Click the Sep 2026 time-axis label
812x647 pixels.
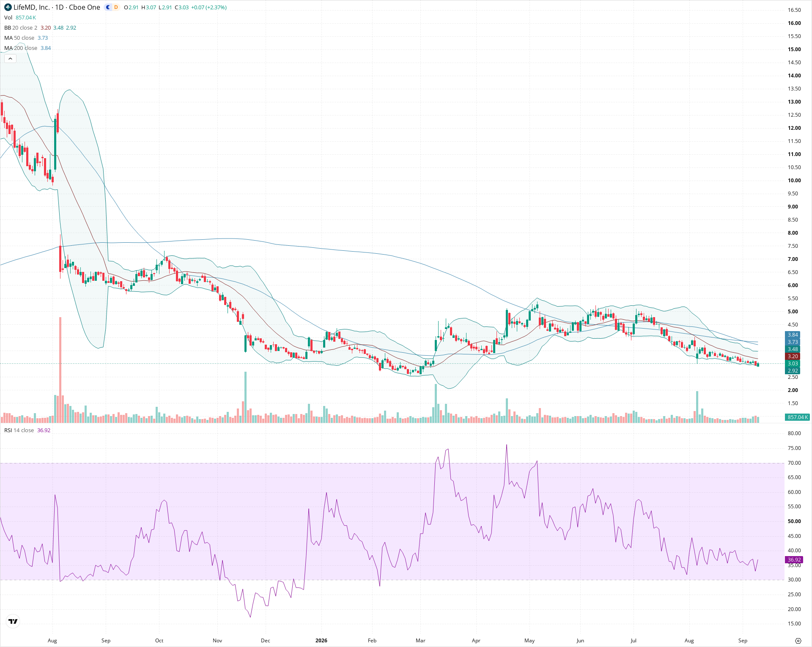click(x=743, y=640)
